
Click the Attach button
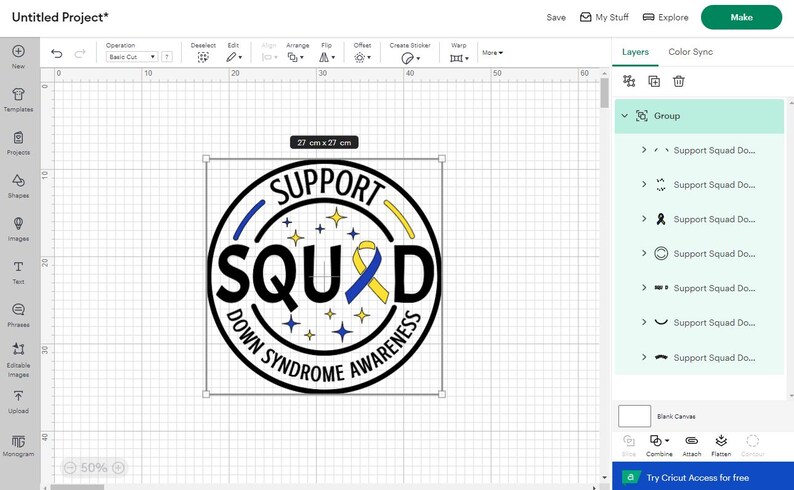pyautogui.click(x=691, y=445)
